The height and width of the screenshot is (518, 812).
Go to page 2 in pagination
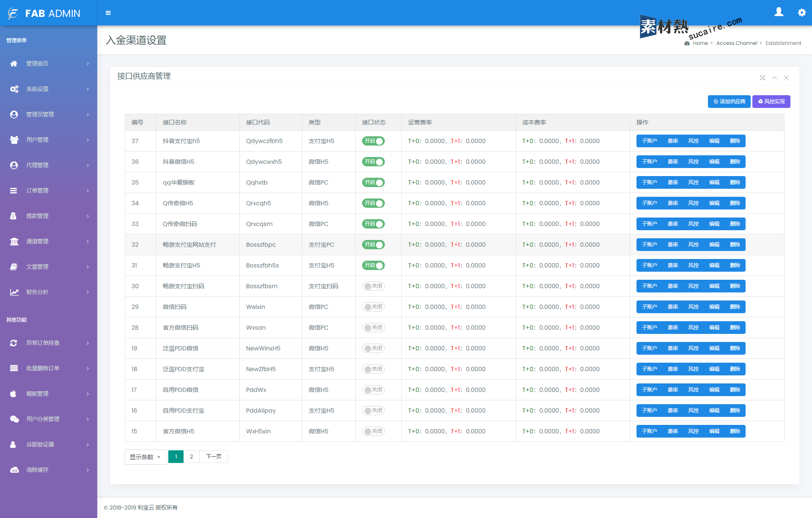click(192, 457)
